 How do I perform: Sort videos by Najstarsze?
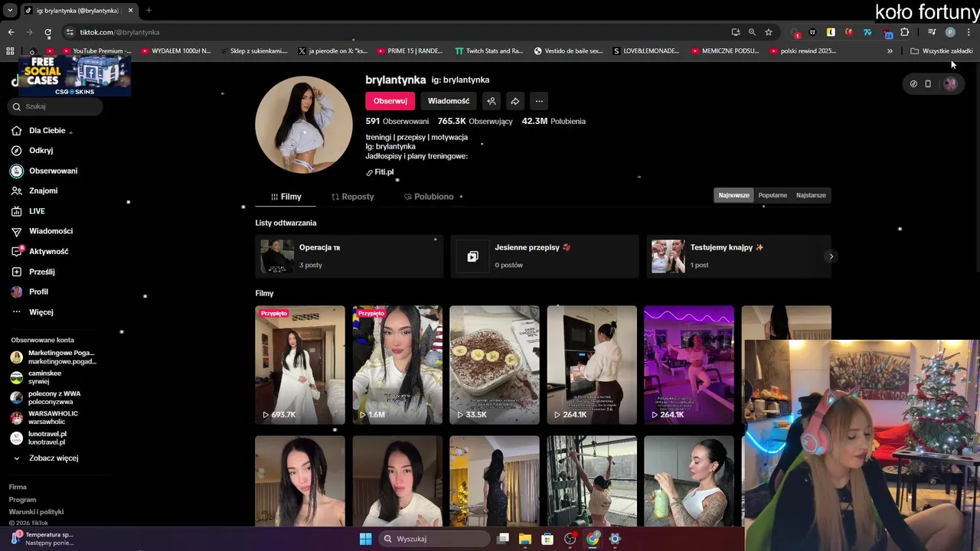click(x=811, y=195)
